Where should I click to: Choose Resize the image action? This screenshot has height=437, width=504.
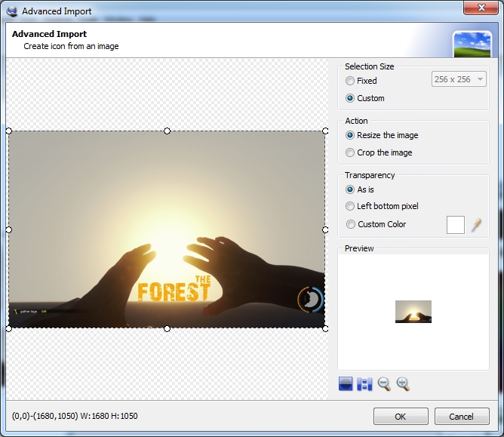pos(350,135)
